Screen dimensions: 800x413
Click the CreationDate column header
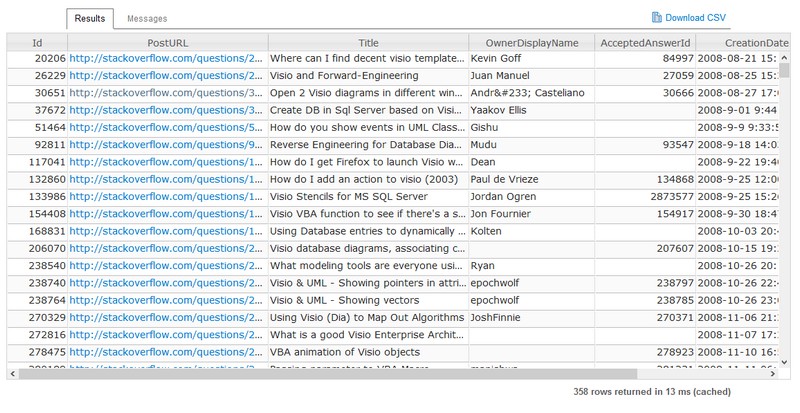(x=740, y=43)
